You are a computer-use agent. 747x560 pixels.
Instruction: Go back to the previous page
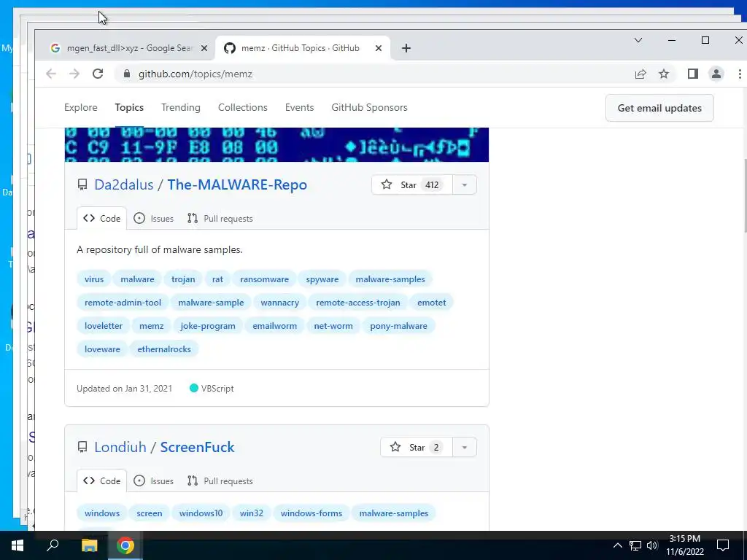(51, 74)
